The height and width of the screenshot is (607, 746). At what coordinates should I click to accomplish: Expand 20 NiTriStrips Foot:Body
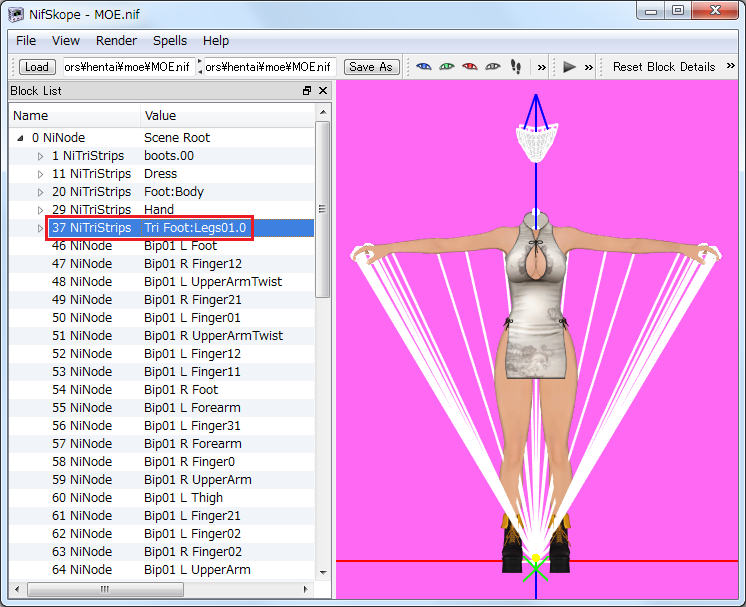tap(40, 192)
